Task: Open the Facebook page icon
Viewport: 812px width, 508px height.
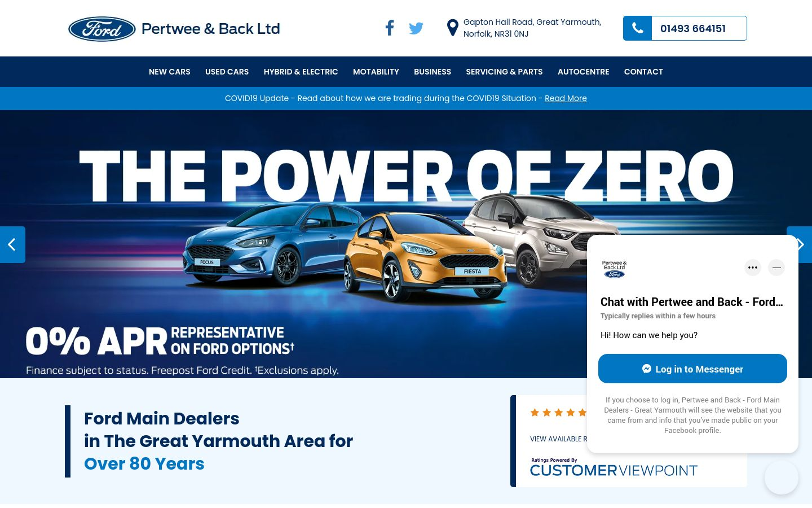Action: (390, 28)
